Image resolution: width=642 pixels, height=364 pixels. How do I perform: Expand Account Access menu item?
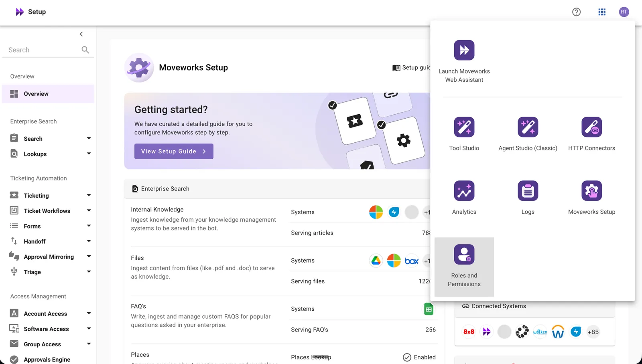(89, 313)
